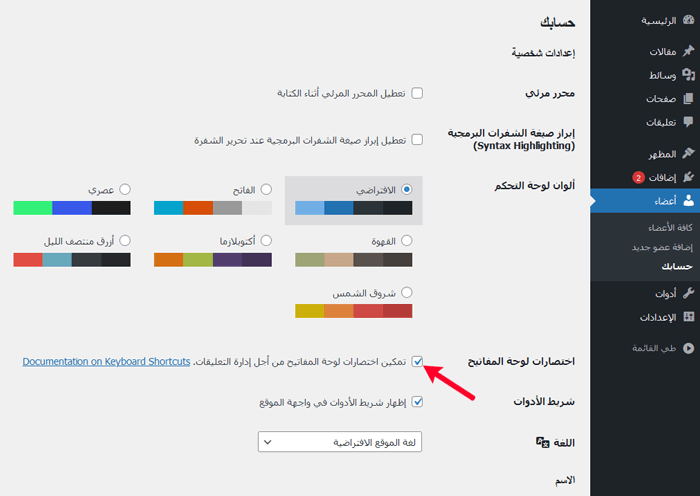Click the اختصارات لوحة المفاتيح heading
Screen dimensions: 700x496
[521, 361]
